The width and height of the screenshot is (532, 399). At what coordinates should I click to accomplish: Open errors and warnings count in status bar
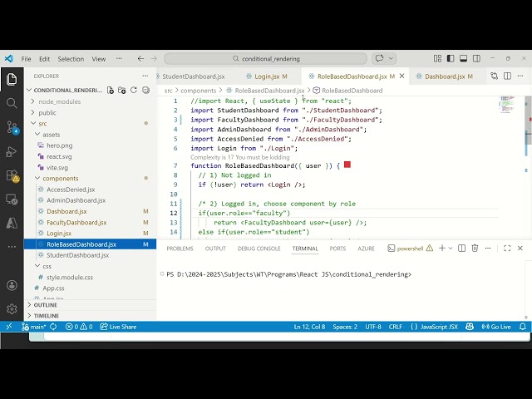tap(79, 327)
